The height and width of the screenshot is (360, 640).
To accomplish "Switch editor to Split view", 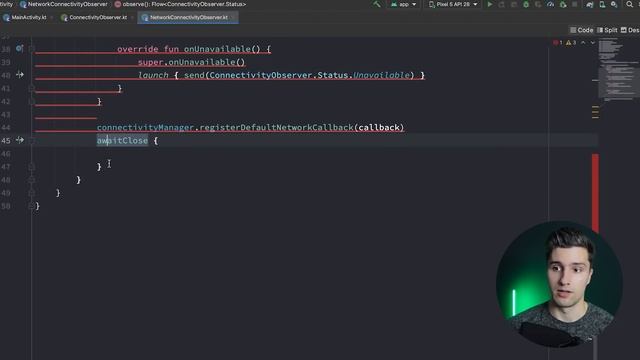I will click(x=607, y=30).
